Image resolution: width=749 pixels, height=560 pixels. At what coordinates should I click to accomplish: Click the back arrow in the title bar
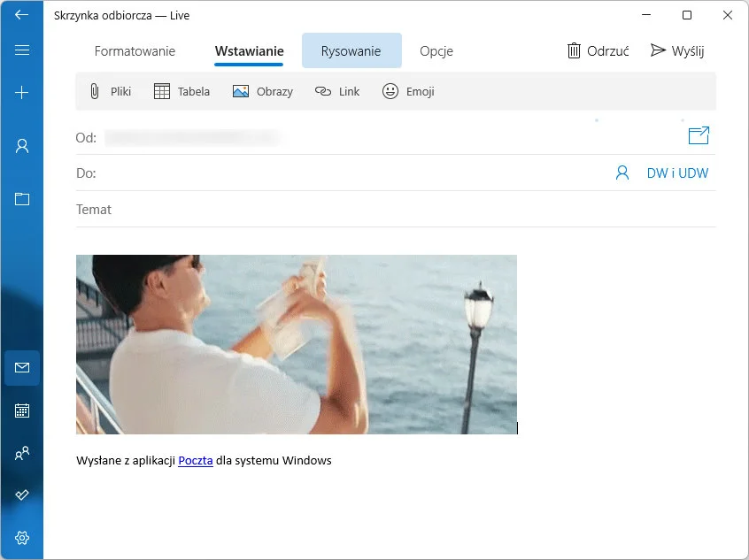(x=22, y=15)
